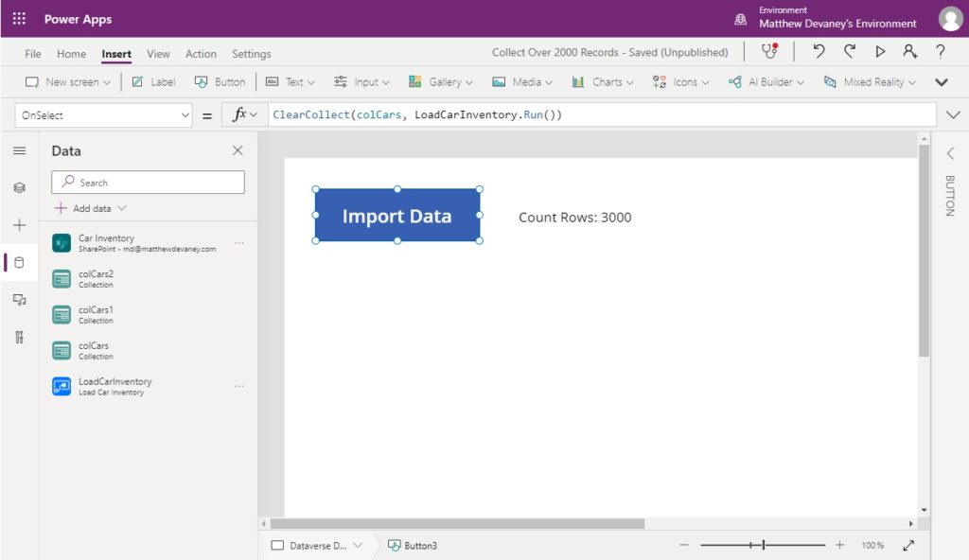Open more options for Car Inventory
Viewport: 969px width, 560px height.
(x=239, y=243)
